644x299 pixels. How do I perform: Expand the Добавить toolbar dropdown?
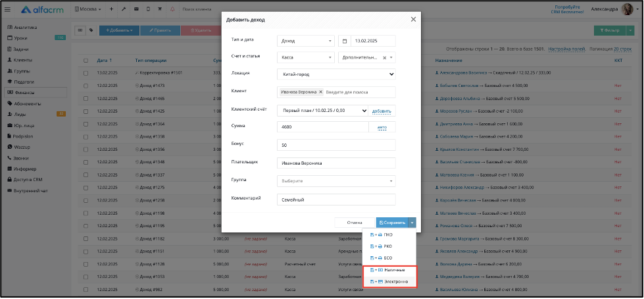coord(119,30)
